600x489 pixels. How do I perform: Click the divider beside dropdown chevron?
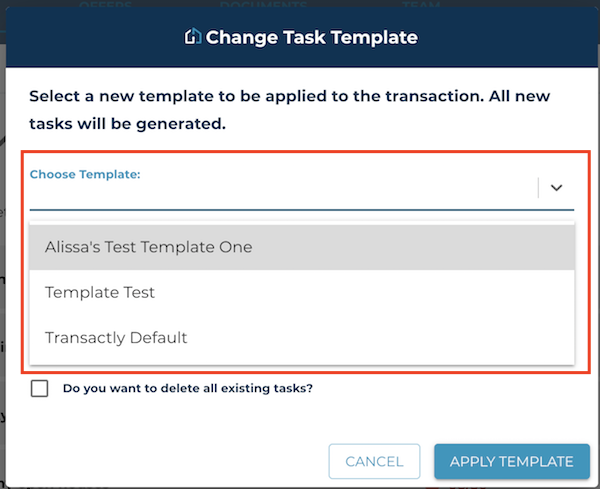(x=538, y=187)
